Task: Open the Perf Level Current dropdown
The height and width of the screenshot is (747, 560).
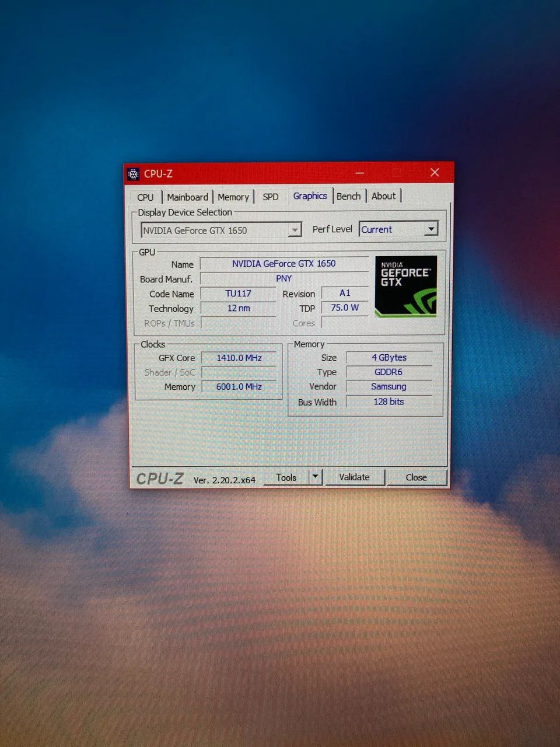Action: click(x=398, y=229)
